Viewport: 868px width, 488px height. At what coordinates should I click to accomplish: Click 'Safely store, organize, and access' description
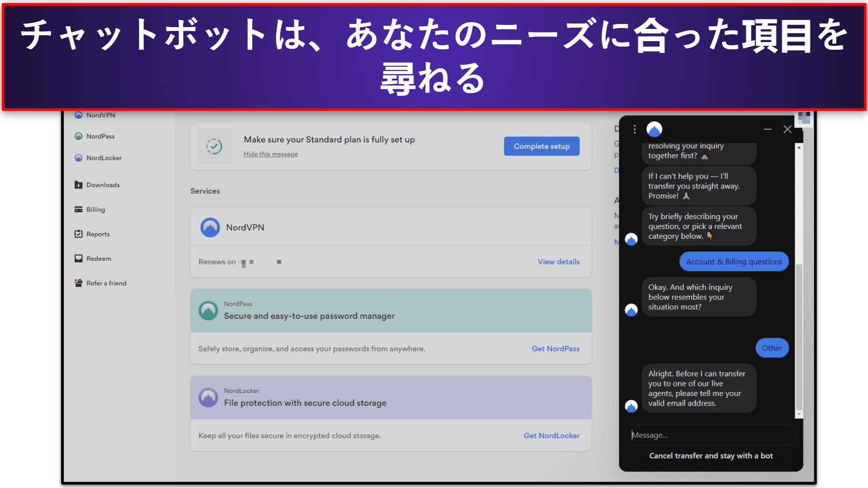(x=312, y=349)
